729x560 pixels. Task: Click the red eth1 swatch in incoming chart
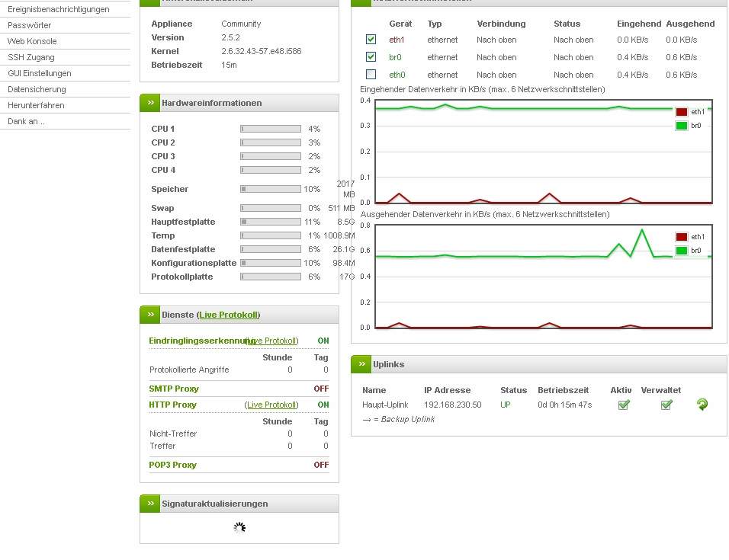[x=681, y=112]
